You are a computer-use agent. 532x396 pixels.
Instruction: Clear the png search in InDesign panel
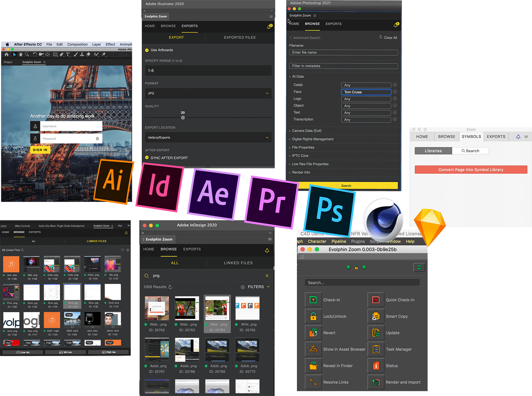coord(267,276)
